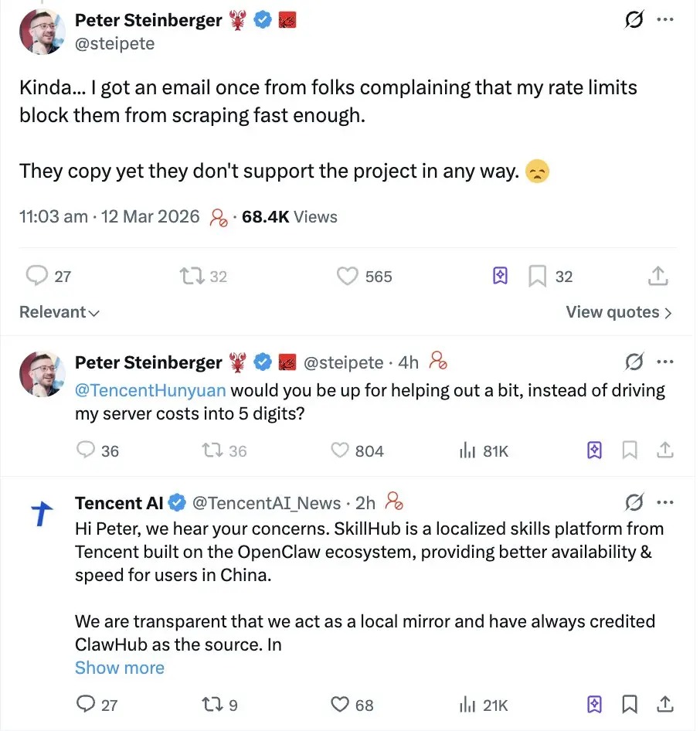Click the Grok bird icon on the main tweet

[x=634, y=20]
